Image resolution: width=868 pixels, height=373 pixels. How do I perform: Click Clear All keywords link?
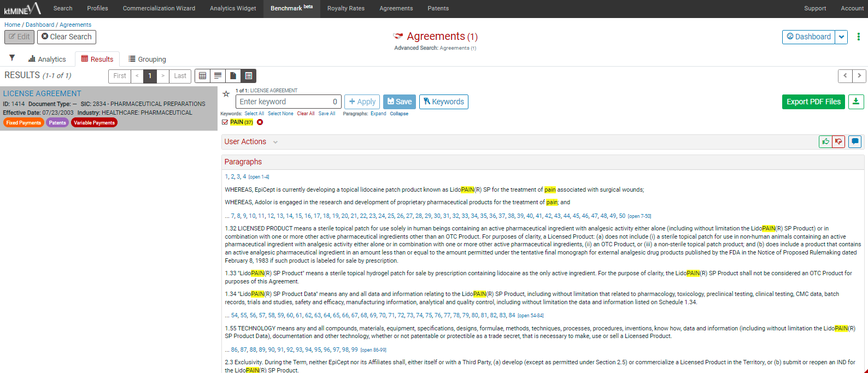(x=306, y=114)
